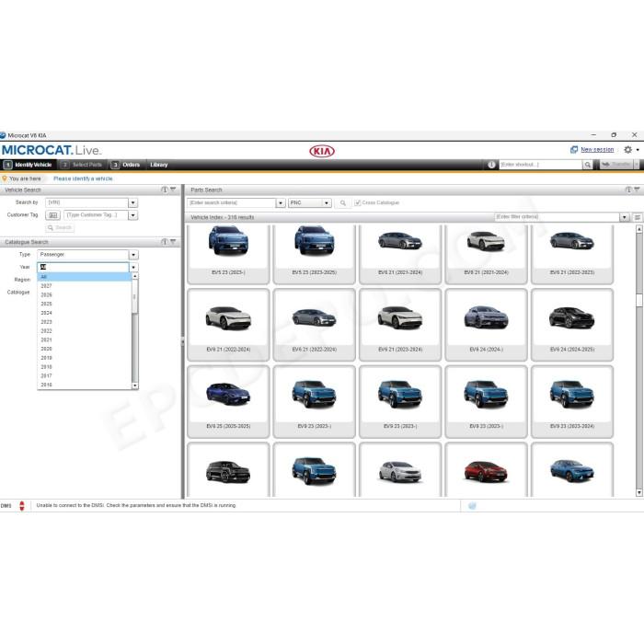Screen dimensions: 644x644
Task: Expand the search criteria history dropdown
Action: (281, 203)
